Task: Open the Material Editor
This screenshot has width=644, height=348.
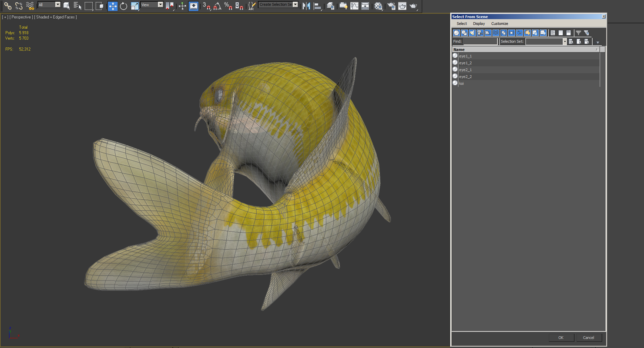Action: pos(379,6)
